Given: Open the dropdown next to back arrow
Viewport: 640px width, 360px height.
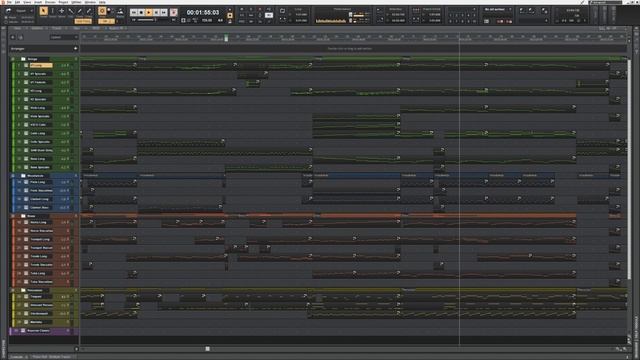Looking at the screenshot, I should point(24,11).
